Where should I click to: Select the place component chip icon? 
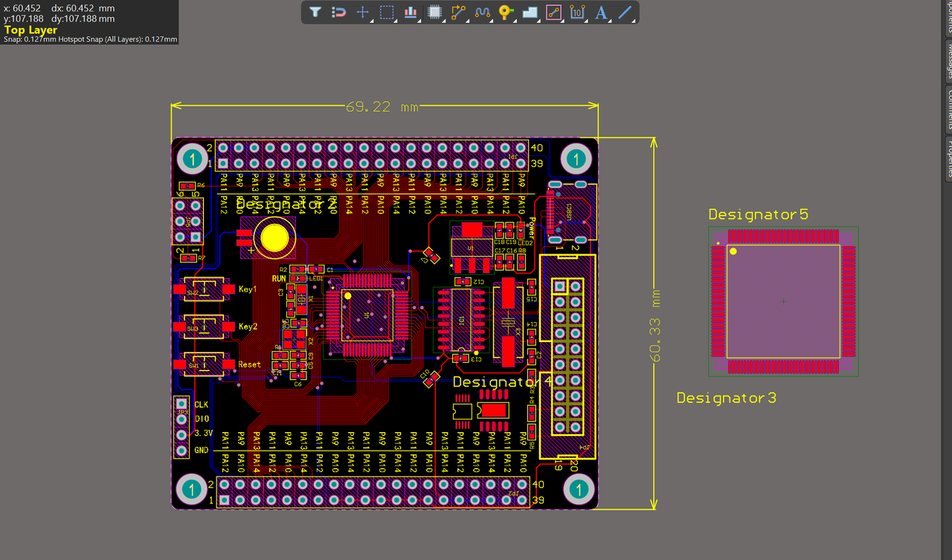434,12
